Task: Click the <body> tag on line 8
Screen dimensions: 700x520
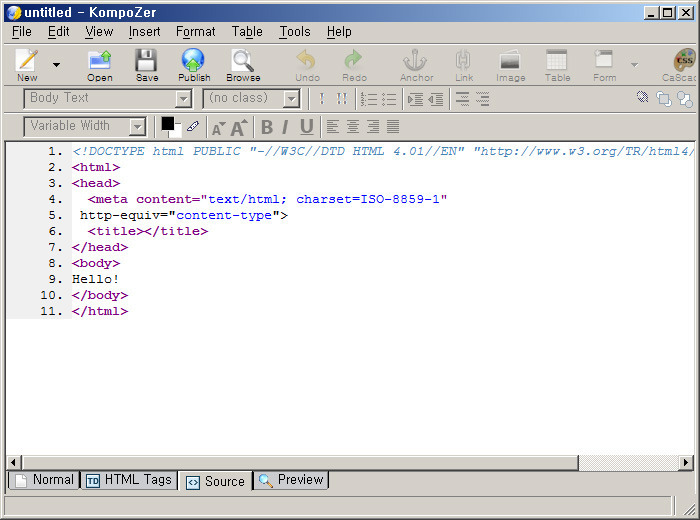Action: pos(96,263)
